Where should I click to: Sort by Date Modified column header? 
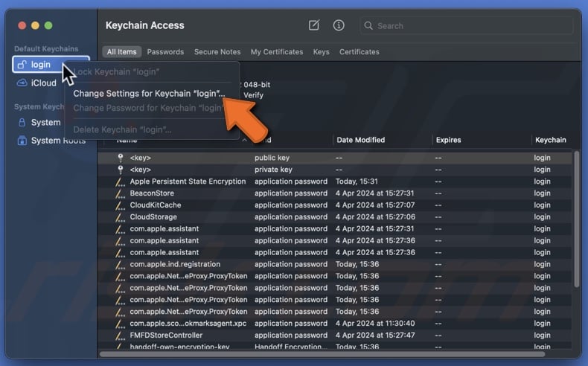tap(360, 140)
